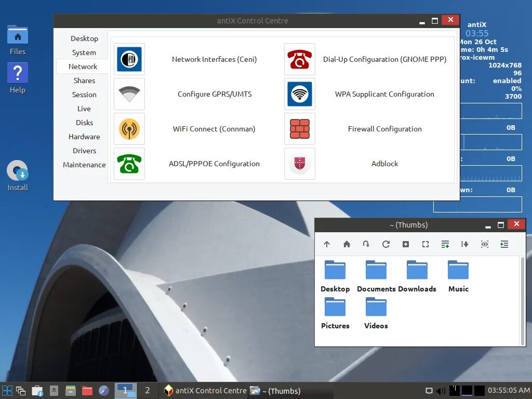
Task: Launch the Install desktop icon
Action: (x=18, y=176)
